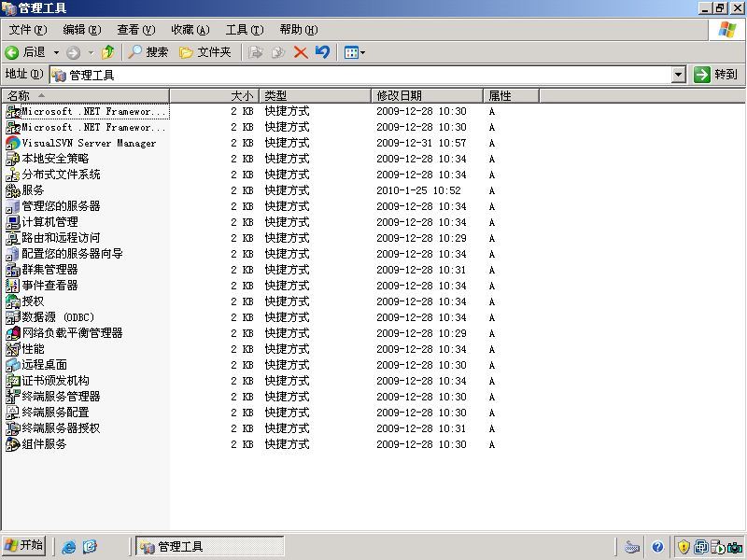This screenshot has height=560, width=747.
Task: Sort by the 修改日期 column header
Action: click(x=427, y=96)
